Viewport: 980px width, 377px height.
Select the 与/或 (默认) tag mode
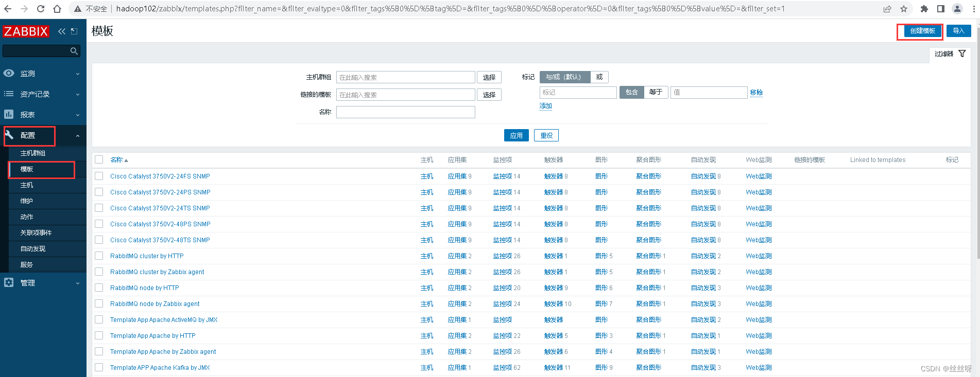coord(565,77)
